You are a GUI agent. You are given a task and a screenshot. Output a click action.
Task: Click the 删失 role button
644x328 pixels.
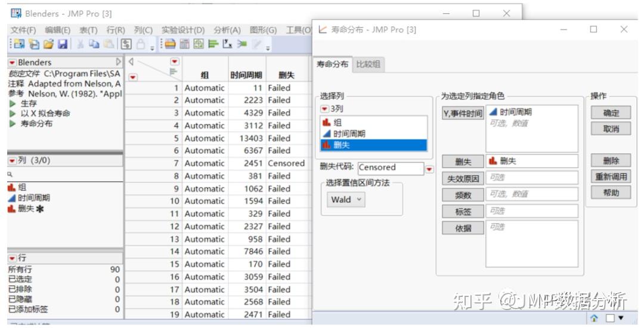(463, 162)
